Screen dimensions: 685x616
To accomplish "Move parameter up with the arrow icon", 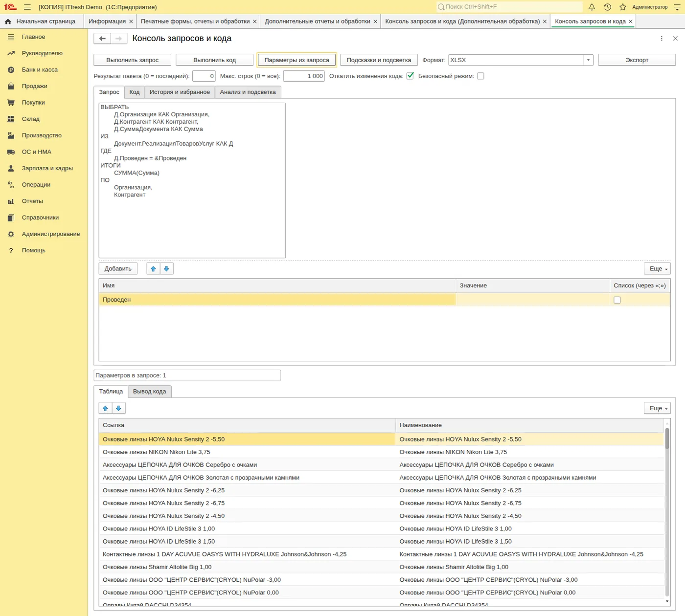I will click(x=153, y=269).
